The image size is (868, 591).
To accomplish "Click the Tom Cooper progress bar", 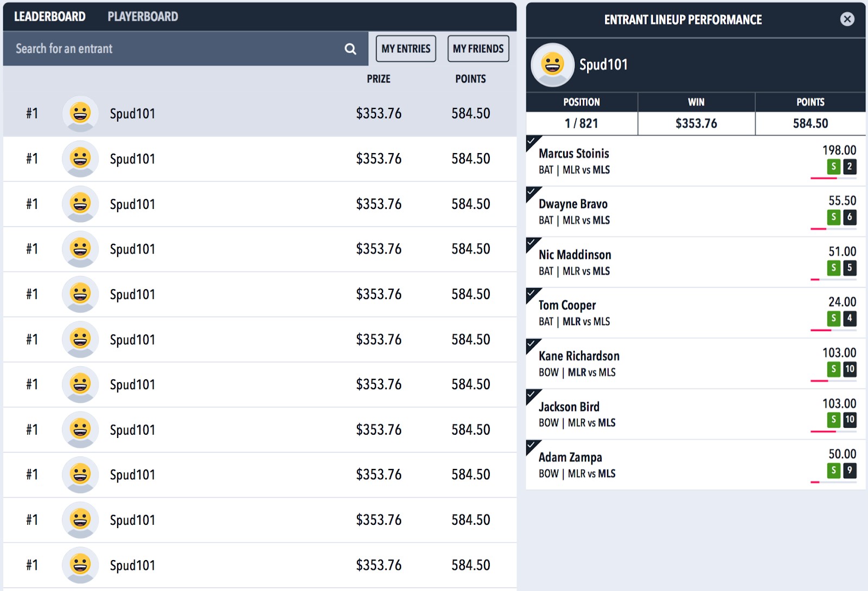I will [833, 330].
